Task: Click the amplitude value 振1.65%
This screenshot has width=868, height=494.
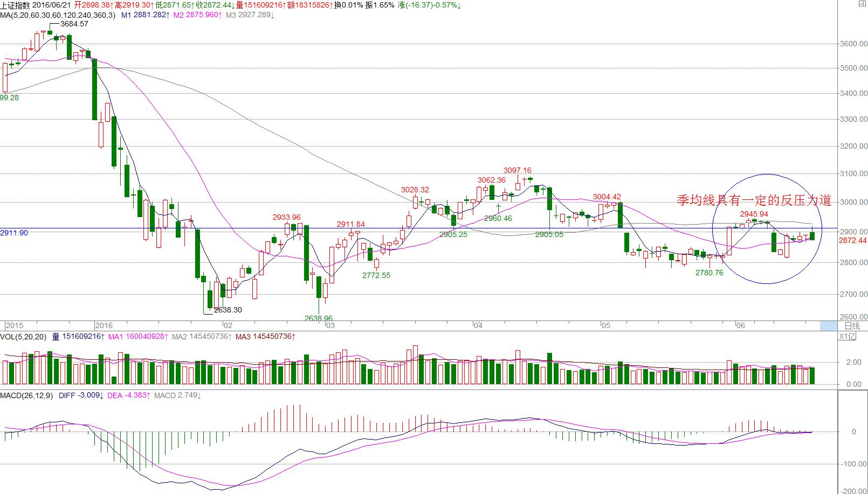Action: pos(380,5)
